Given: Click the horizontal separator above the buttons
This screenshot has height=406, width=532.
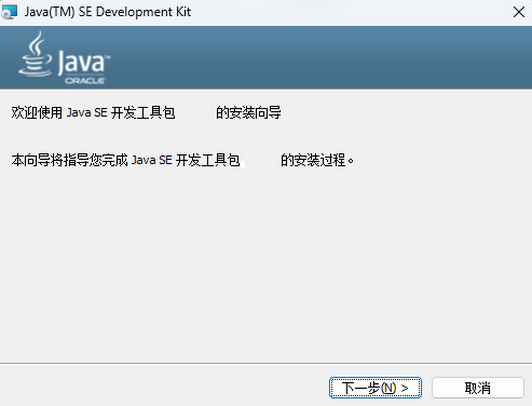Looking at the screenshot, I should click(x=266, y=363).
